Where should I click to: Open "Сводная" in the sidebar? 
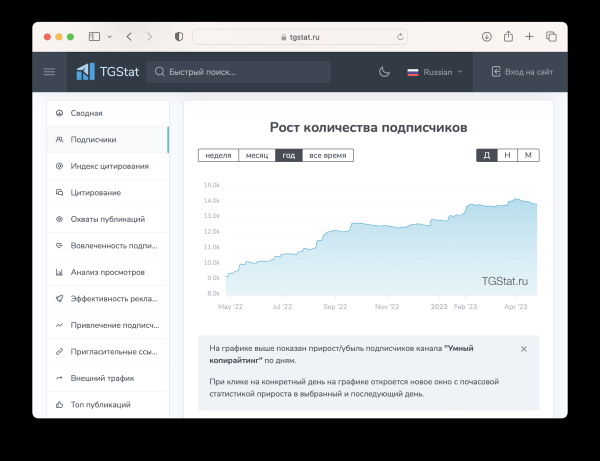tap(86, 113)
